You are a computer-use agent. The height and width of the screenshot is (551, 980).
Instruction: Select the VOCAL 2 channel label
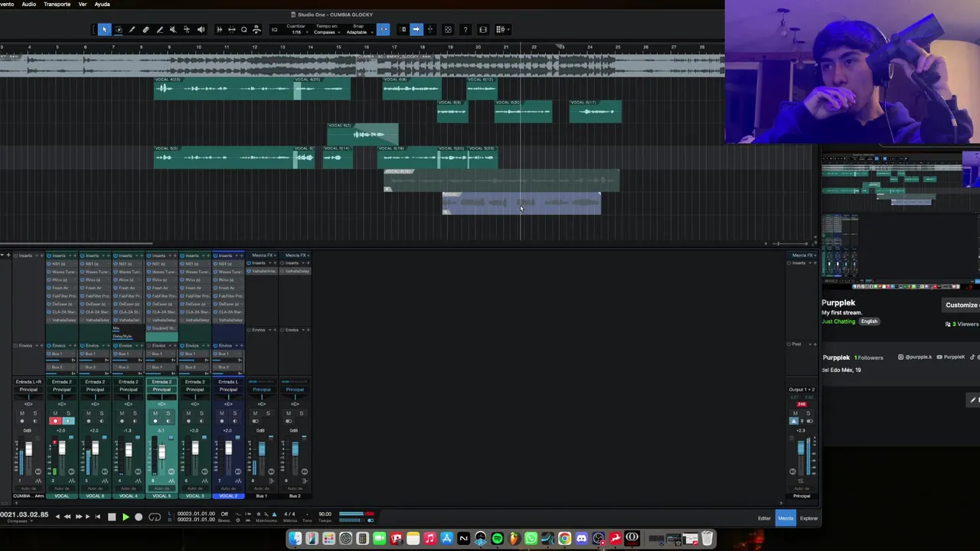[x=227, y=496]
